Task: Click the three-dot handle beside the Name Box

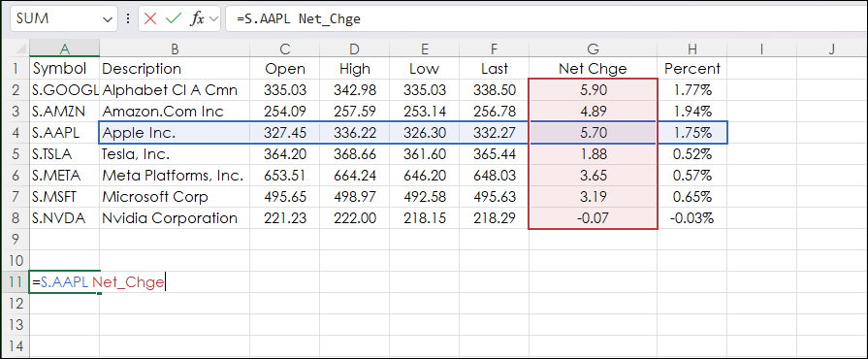Action: click(x=128, y=18)
